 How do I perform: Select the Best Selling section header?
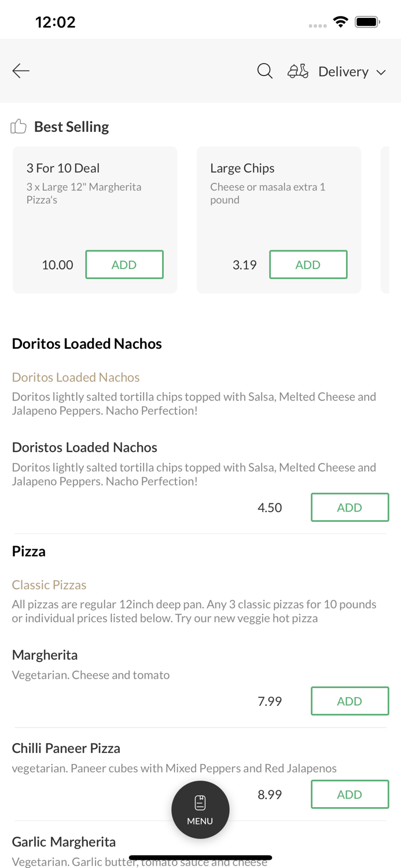[x=71, y=126]
